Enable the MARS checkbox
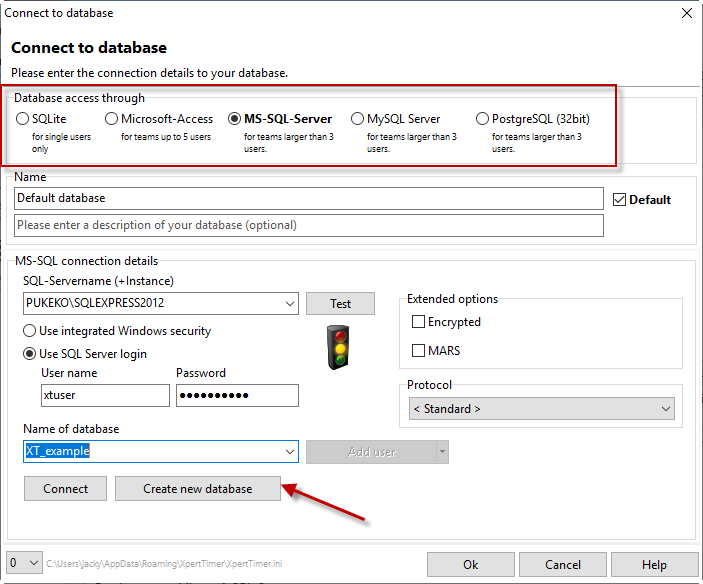 click(x=419, y=351)
